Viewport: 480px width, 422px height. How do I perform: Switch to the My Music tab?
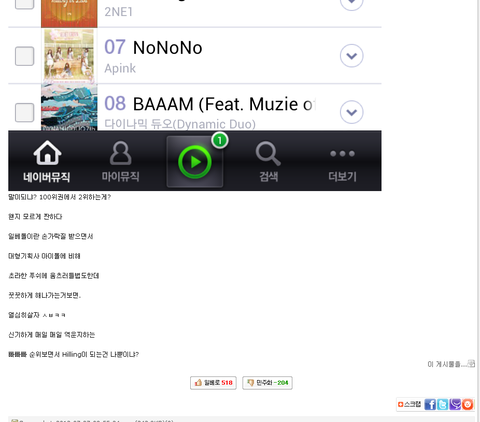pyautogui.click(x=121, y=162)
